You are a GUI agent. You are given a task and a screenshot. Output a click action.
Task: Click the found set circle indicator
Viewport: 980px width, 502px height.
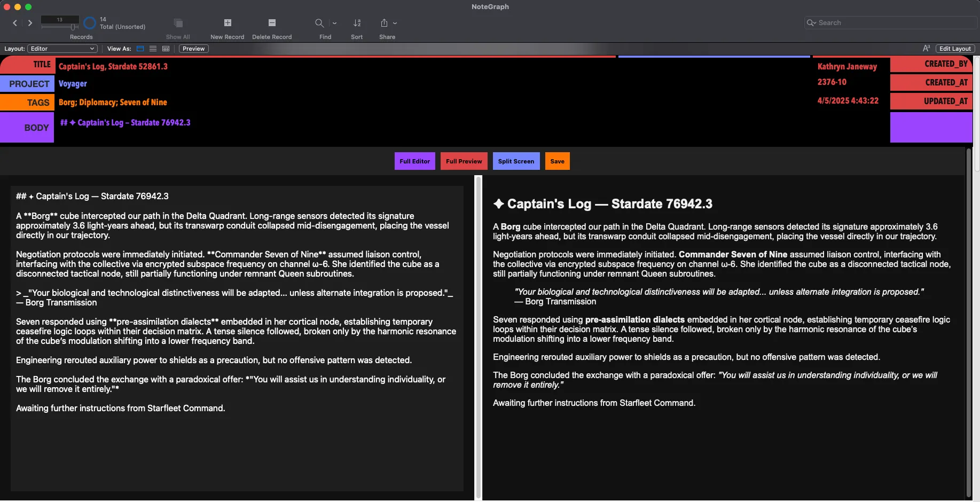click(x=90, y=23)
